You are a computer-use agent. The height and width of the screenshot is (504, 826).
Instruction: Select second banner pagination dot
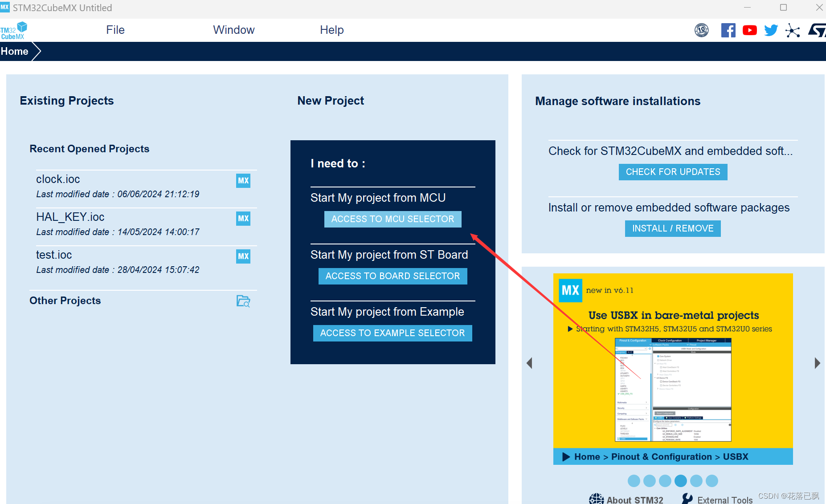[x=650, y=481]
